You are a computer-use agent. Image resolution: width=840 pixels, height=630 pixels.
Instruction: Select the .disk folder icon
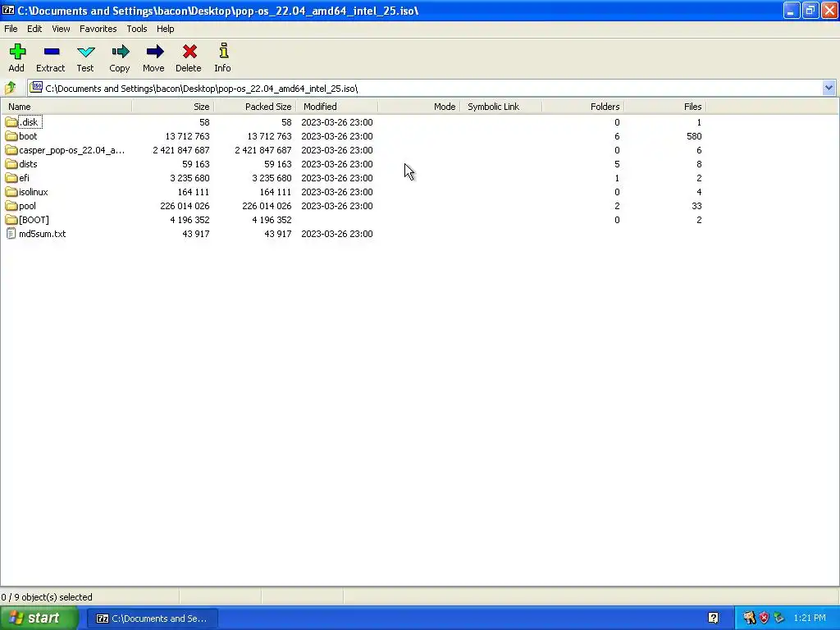11,122
